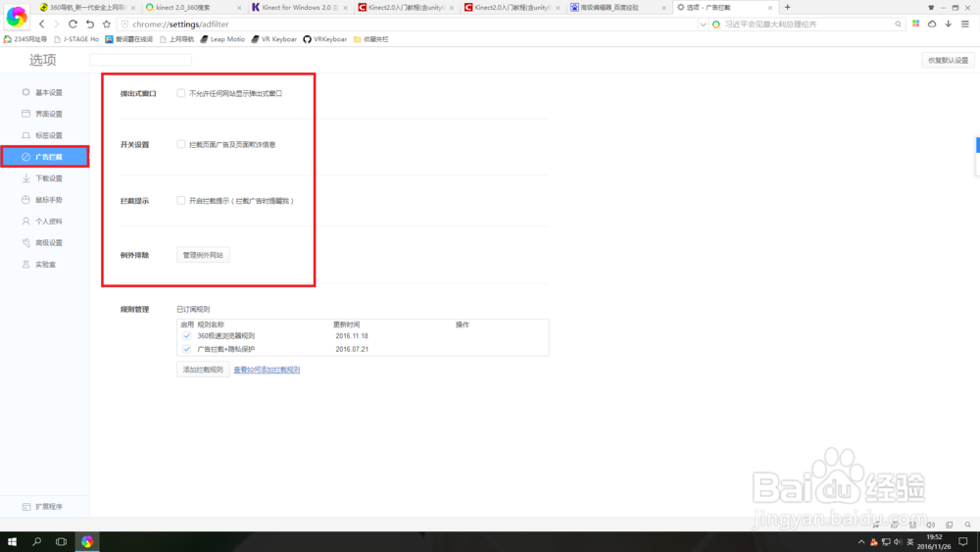The height and width of the screenshot is (552, 980).
Task: Click the 管理例外网站 button
Action: [x=203, y=255]
